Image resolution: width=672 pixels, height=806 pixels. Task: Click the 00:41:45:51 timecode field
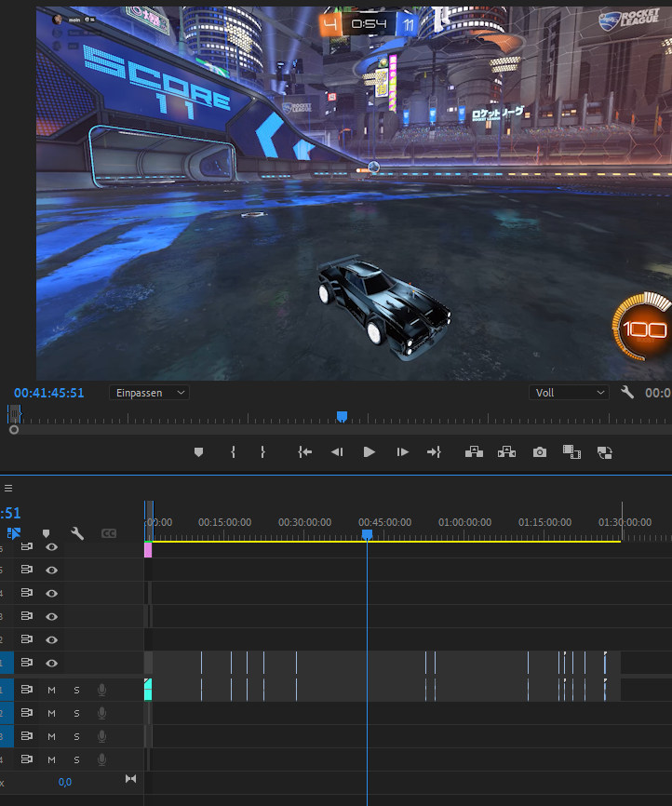(x=48, y=394)
